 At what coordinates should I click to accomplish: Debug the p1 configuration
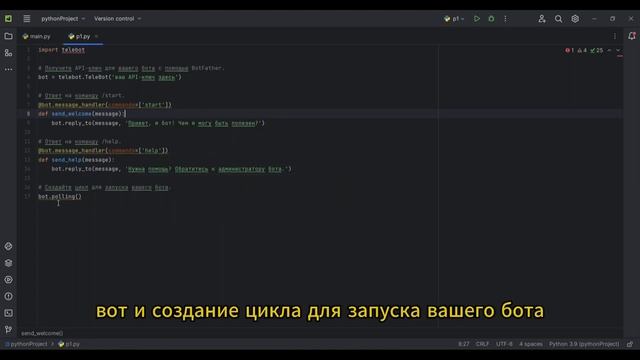click(x=491, y=19)
